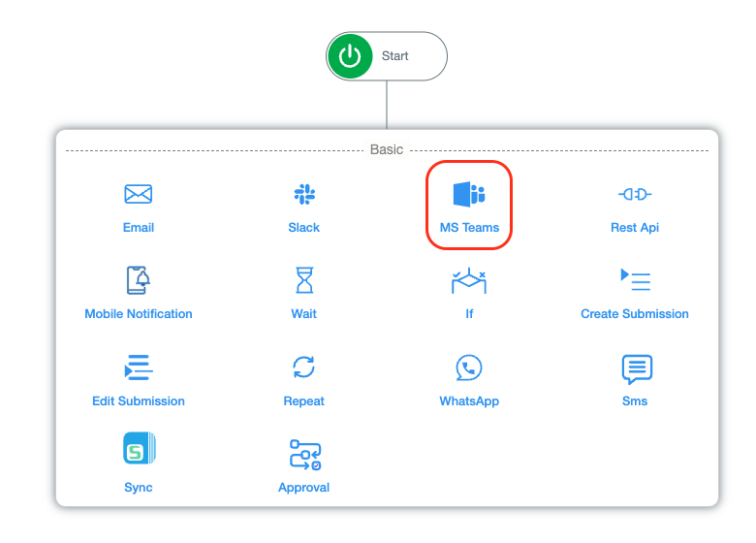Click the Sms label
Screen dimensions: 756x543
tap(635, 401)
